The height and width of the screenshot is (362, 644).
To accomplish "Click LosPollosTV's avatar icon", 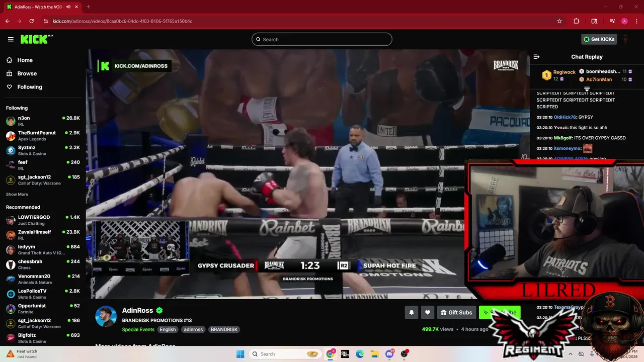I will [11, 294].
